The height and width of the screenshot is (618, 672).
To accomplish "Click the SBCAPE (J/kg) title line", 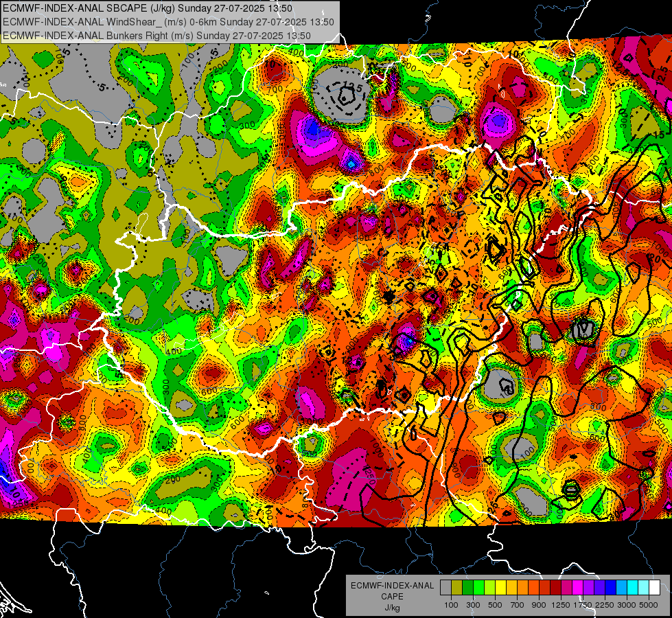I will pyautogui.click(x=147, y=8).
